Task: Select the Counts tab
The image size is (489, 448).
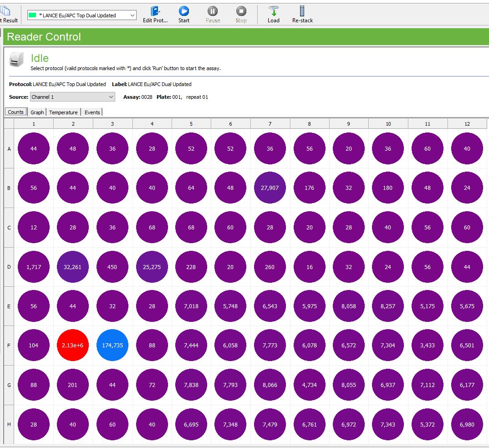Action: coord(16,112)
